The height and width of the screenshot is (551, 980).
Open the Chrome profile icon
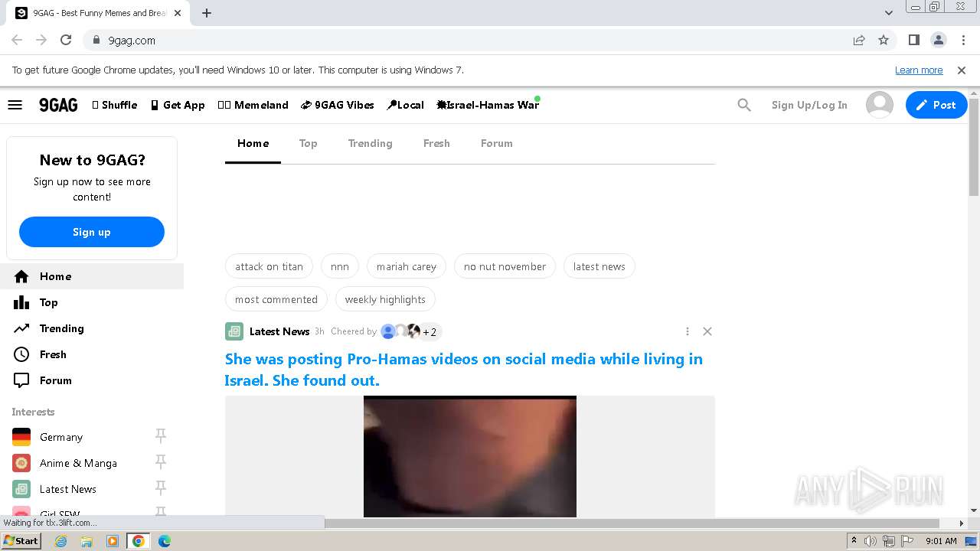[939, 40]
